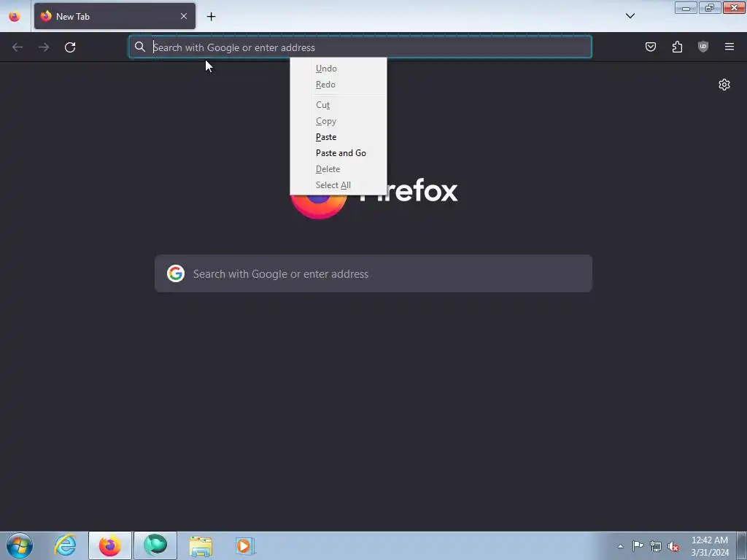Show hidden tray icons arrow
Screen dimensions: 747x560
coord(620,546)
